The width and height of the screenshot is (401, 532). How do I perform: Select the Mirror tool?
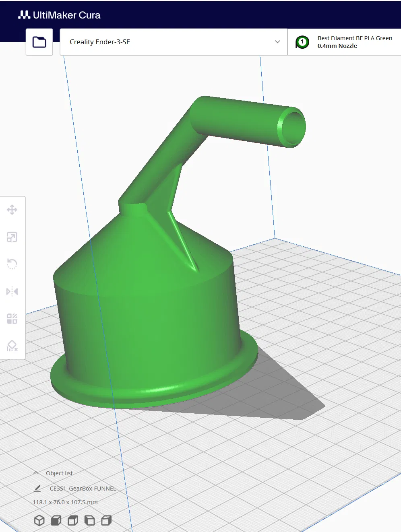point(12,291)
